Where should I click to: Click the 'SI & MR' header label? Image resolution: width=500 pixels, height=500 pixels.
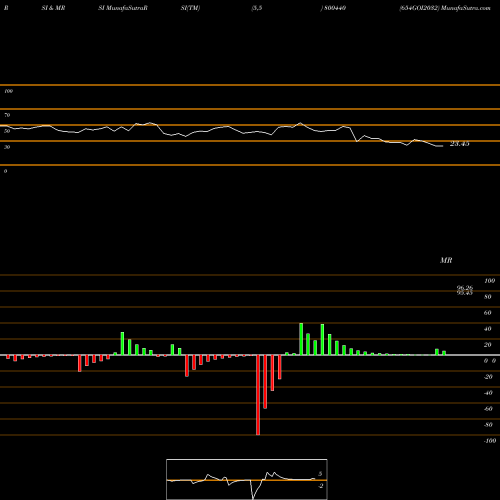(53, 8)
